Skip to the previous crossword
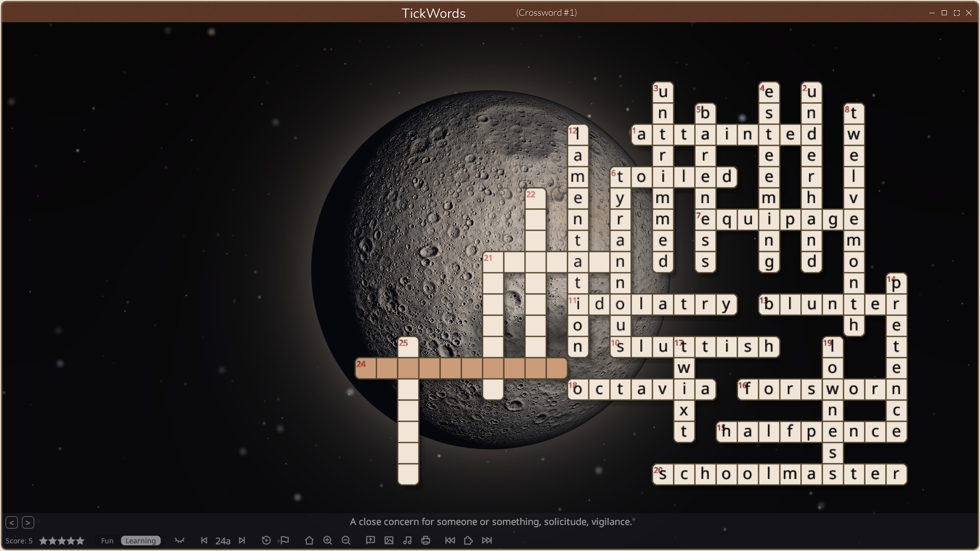The height and width of the screenshot is (551, 980). tap(450, 540)
